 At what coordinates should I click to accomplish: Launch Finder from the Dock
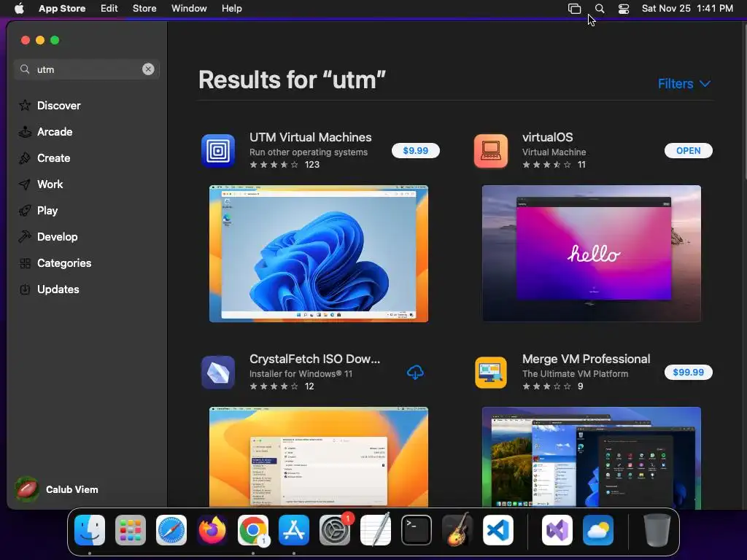coord(90,530)
